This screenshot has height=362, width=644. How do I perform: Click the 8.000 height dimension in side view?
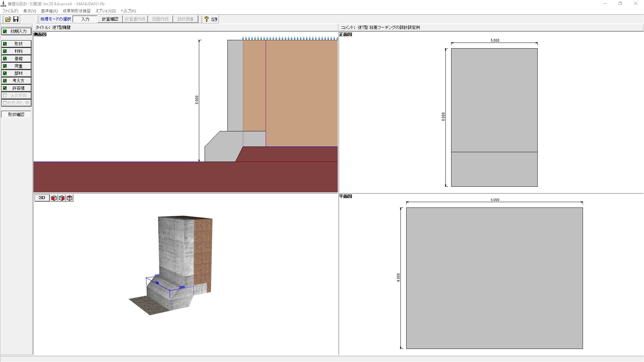[197, 100]
